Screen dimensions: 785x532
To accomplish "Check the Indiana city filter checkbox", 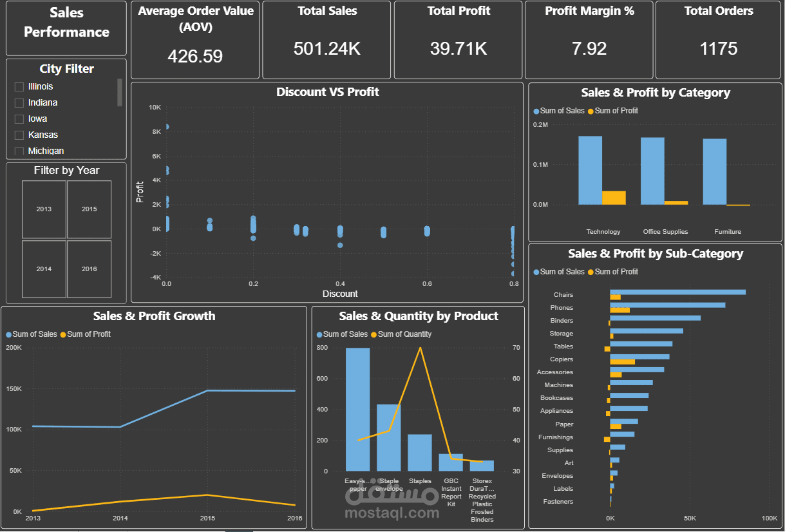I will coord(19,103).
